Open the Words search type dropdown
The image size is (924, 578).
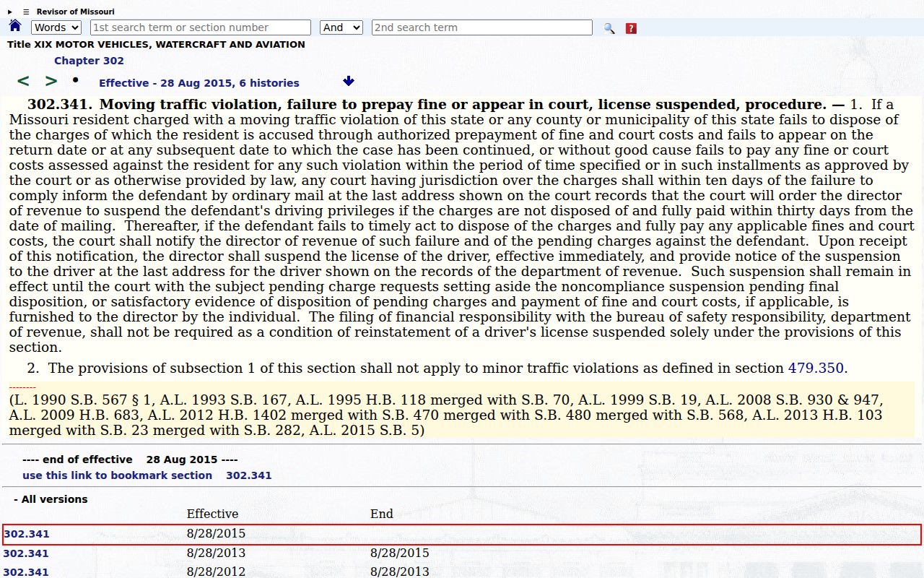(56, 27)
